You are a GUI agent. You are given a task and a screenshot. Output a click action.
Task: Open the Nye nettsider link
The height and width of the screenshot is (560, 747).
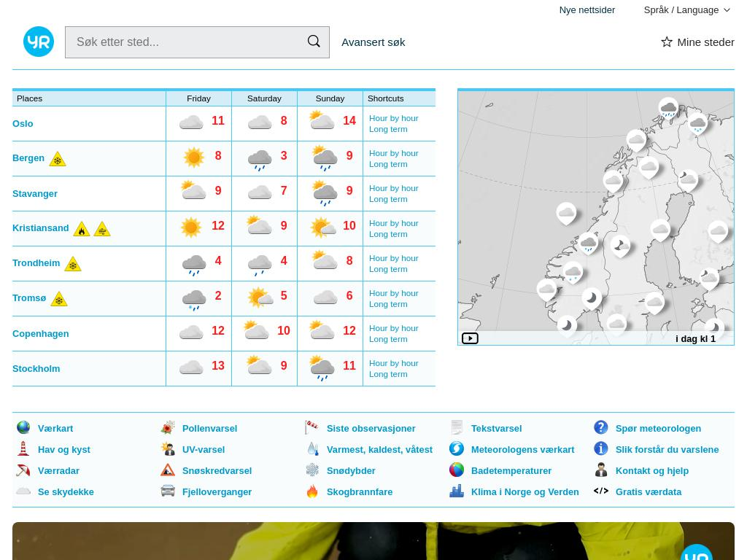587,10
